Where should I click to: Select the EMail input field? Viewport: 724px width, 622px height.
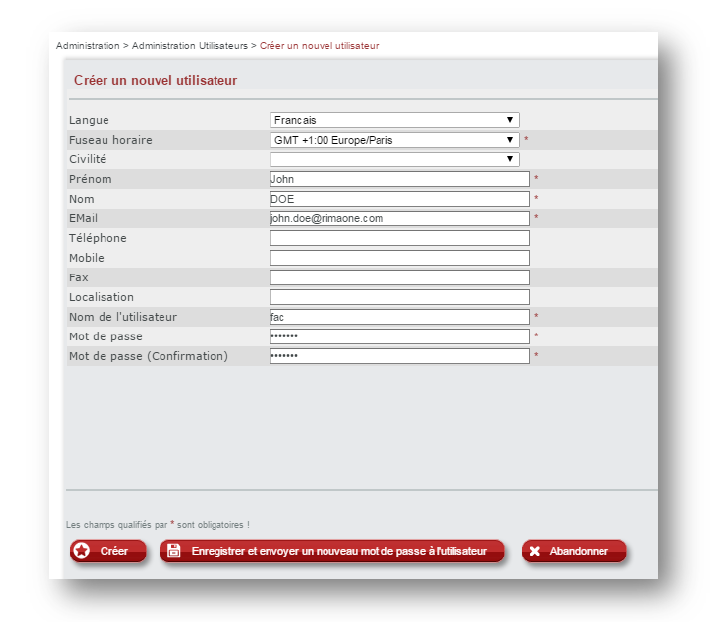[x=399, y=218]
